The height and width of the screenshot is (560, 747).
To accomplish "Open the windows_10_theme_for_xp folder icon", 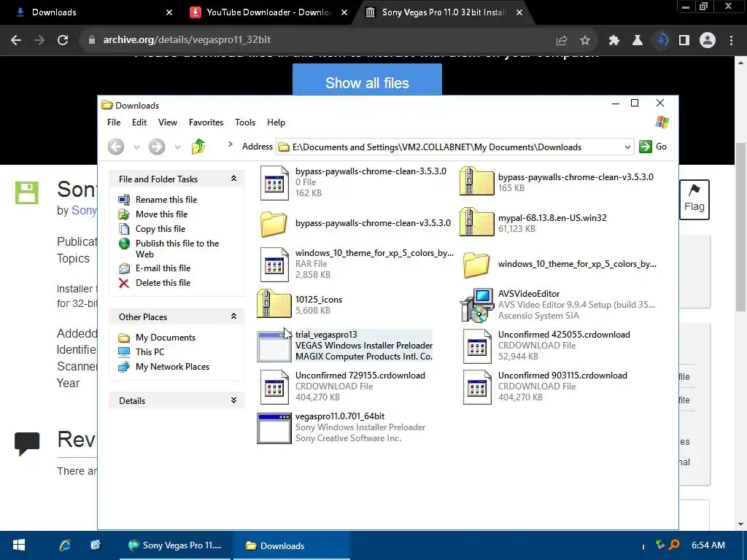I will pyautogui.click(x=476, y=264).
